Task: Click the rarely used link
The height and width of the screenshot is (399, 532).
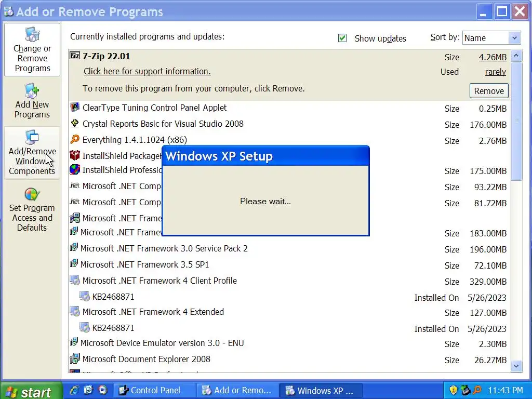Action: 495,72
